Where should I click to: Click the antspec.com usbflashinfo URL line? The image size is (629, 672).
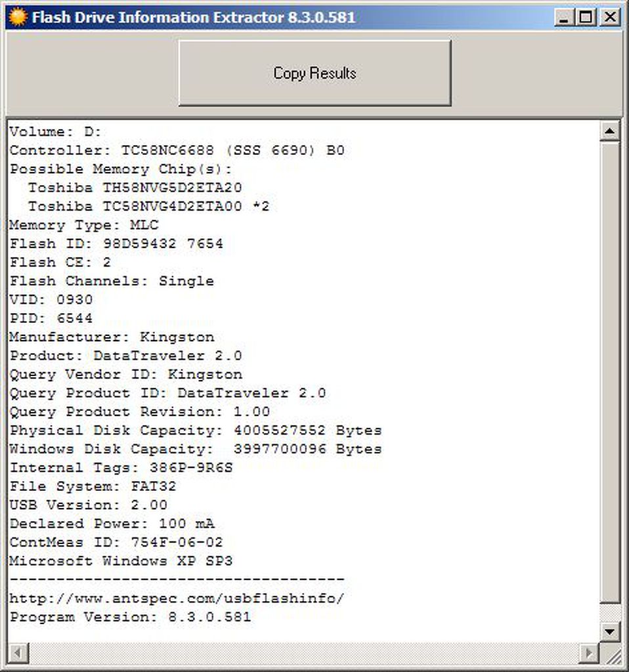pos(177,598)
